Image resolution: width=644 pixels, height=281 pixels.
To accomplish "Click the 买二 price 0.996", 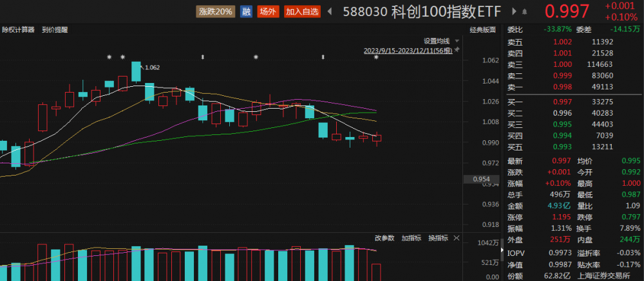I will (x=562, y=113).
